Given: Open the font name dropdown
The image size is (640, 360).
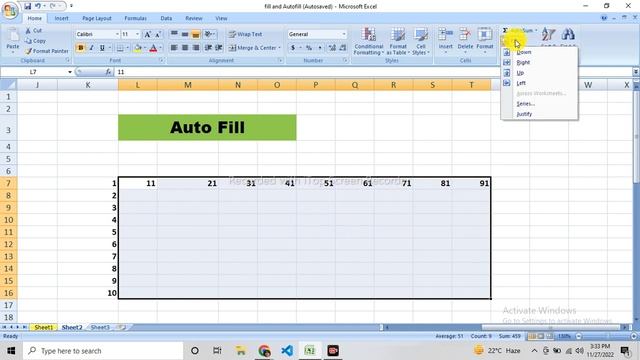Looking at the screenshot, I should click(117, 34).
